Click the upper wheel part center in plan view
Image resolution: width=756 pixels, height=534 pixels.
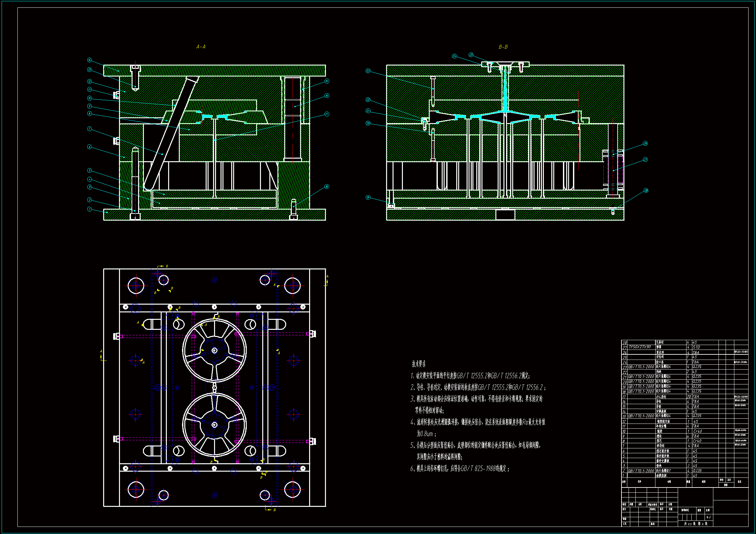(214, 351)
